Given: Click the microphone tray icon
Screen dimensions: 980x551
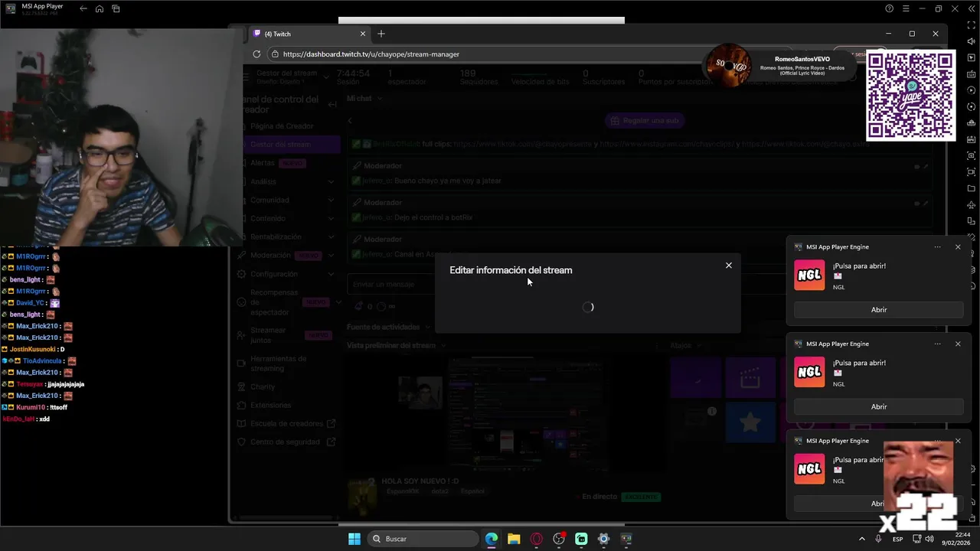Looking at the screenshot, I should point(879,539).
